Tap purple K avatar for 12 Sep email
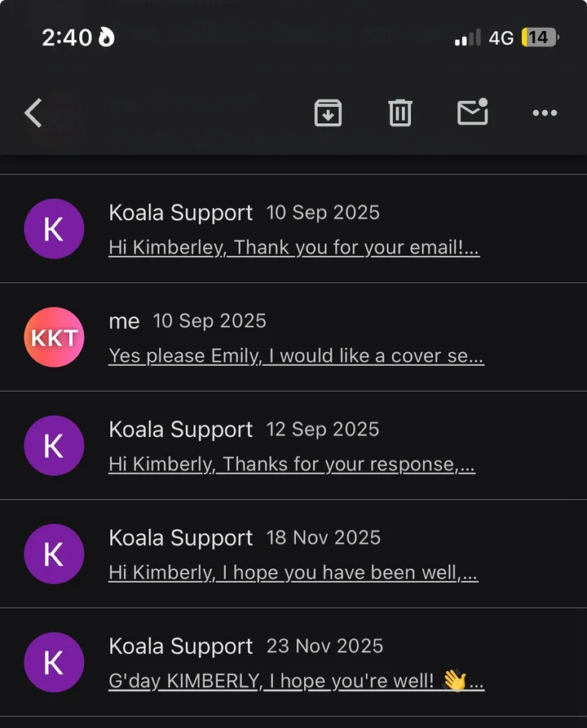587x728 pixels. tap(54, 446)
